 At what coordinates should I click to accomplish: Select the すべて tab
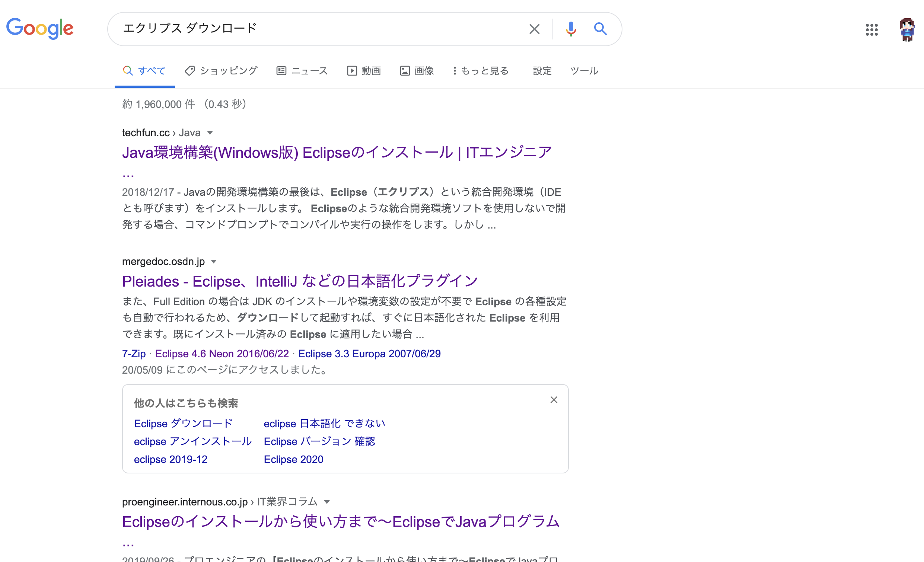click(144, 71)
